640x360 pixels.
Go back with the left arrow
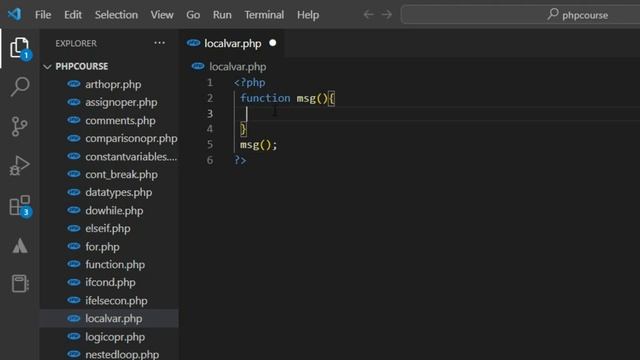click(x=368, y=15)
